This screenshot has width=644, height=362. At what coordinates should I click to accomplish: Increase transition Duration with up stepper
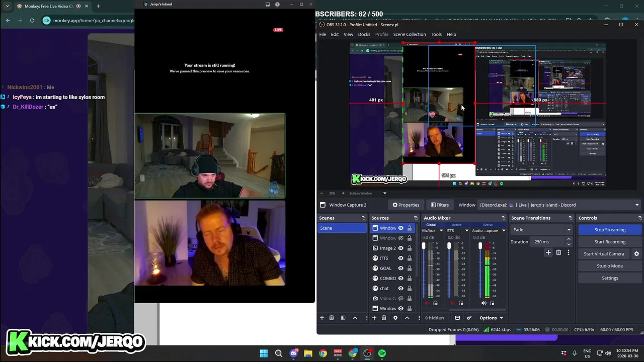pyautogui.click(x=569, y=239)
